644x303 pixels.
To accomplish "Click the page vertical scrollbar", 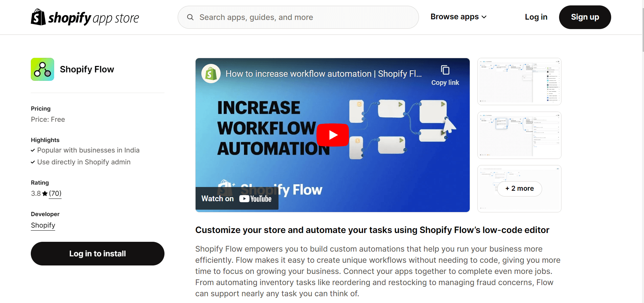I will click(643, 27).
